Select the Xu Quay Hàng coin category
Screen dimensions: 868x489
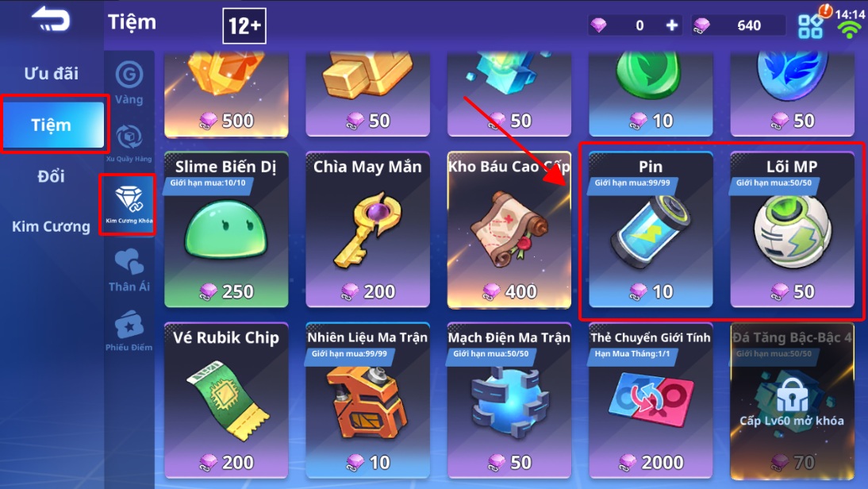(x=129, y=144)
